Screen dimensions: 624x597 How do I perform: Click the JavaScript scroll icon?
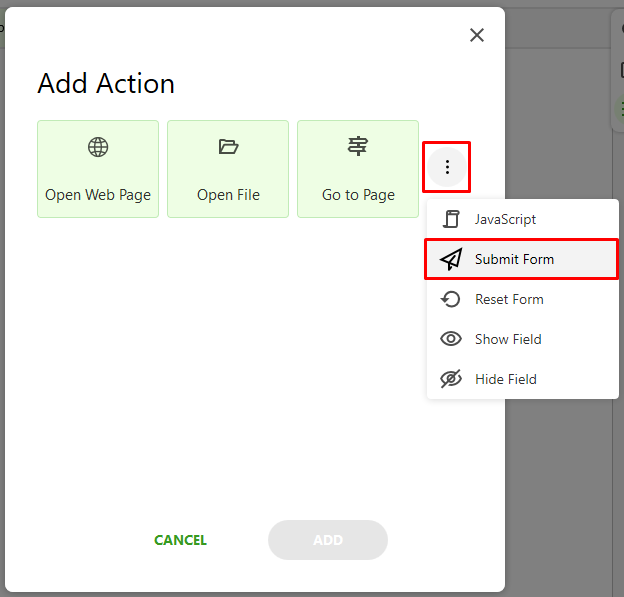[x=451, y=219]
